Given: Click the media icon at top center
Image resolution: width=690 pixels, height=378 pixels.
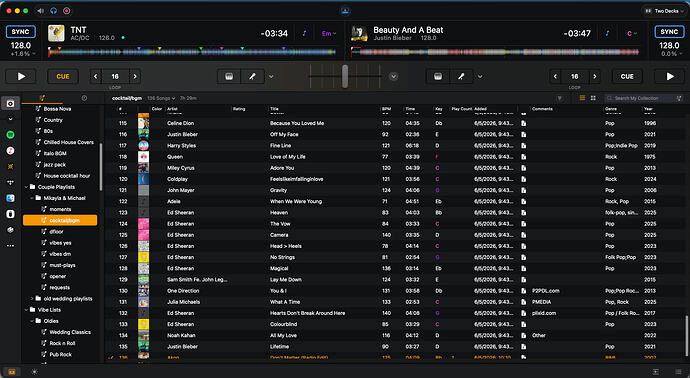Looking at the screenshot, I should 345,11.
